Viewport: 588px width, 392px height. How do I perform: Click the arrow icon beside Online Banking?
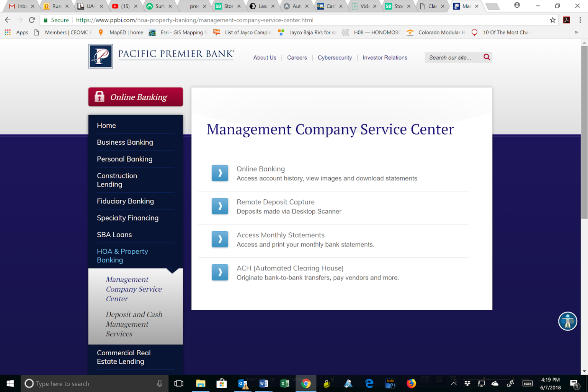pyautogui.click(x=220, y=173)
